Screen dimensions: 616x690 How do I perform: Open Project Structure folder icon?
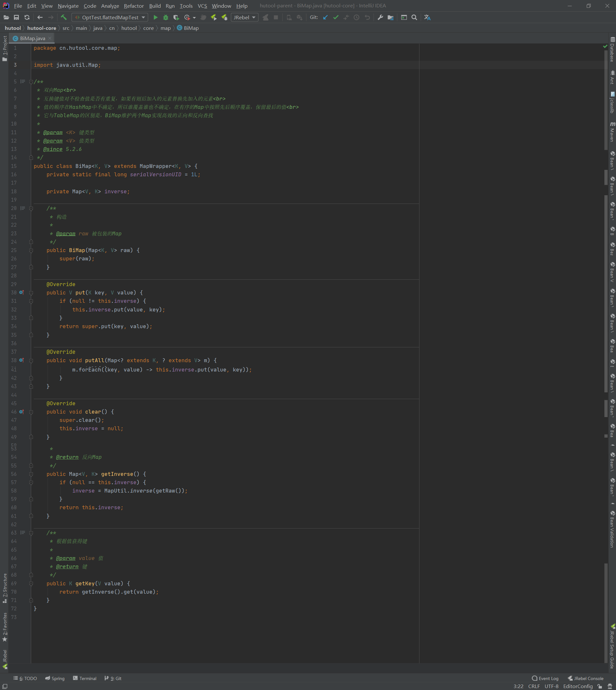(391, 17)
